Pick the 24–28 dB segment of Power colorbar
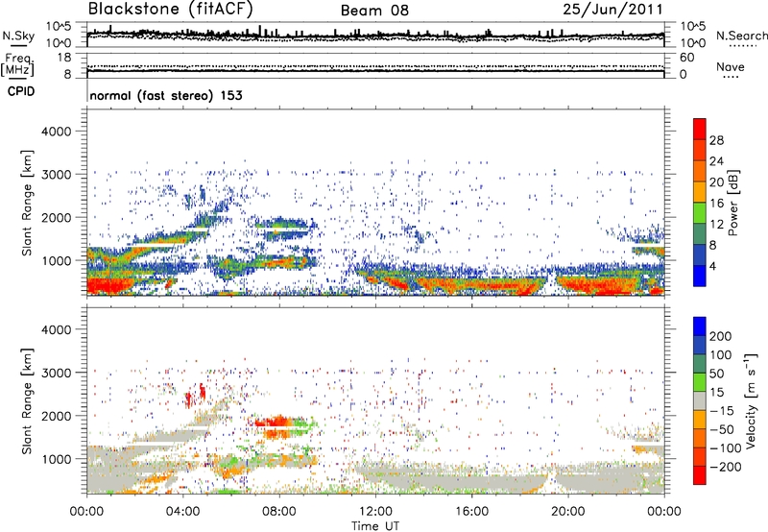This screenshot has height=532, width=768. click(x=700, y=151)
